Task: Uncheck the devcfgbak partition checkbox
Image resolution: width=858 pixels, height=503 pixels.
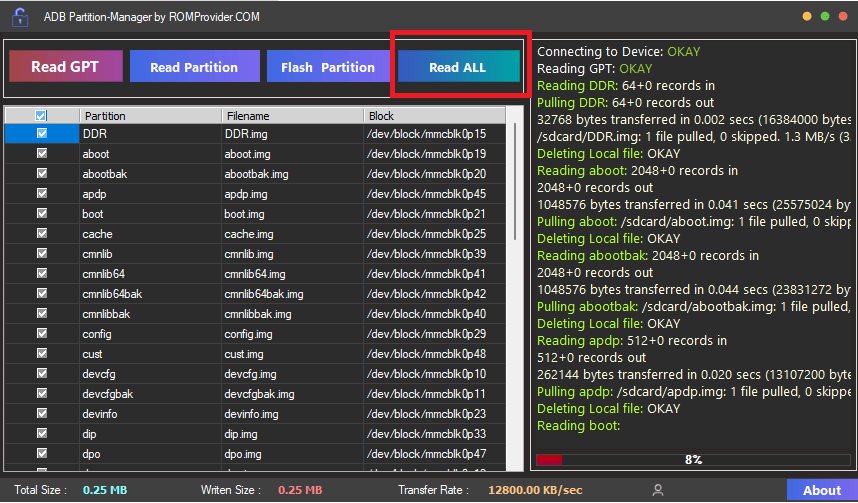Action: click(42, 393)
